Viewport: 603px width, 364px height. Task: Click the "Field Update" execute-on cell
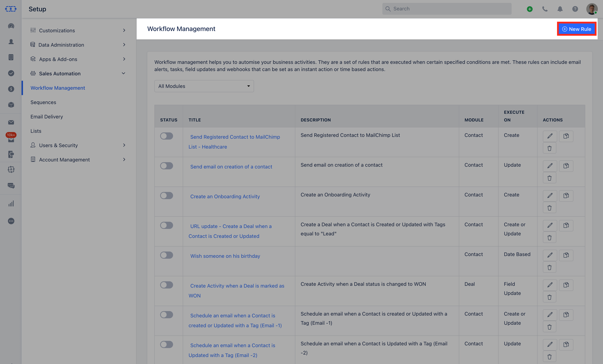pyautogui.click(x=512, y=289)
